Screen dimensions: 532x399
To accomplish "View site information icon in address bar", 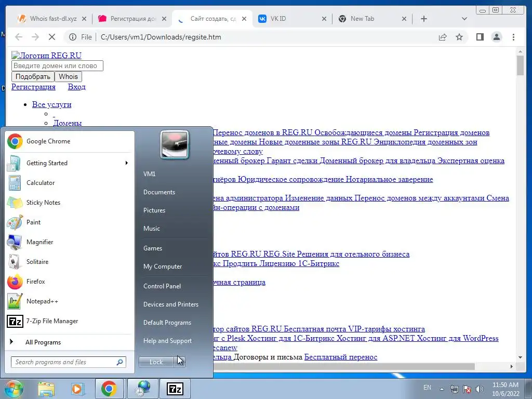I will click(73, 37).
